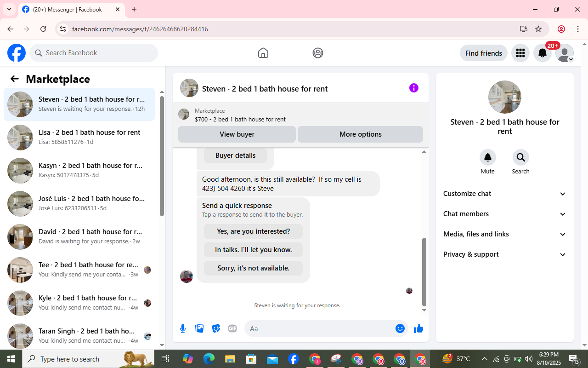Click the $700 listing title in Marketplace banner

pos(240,119)
